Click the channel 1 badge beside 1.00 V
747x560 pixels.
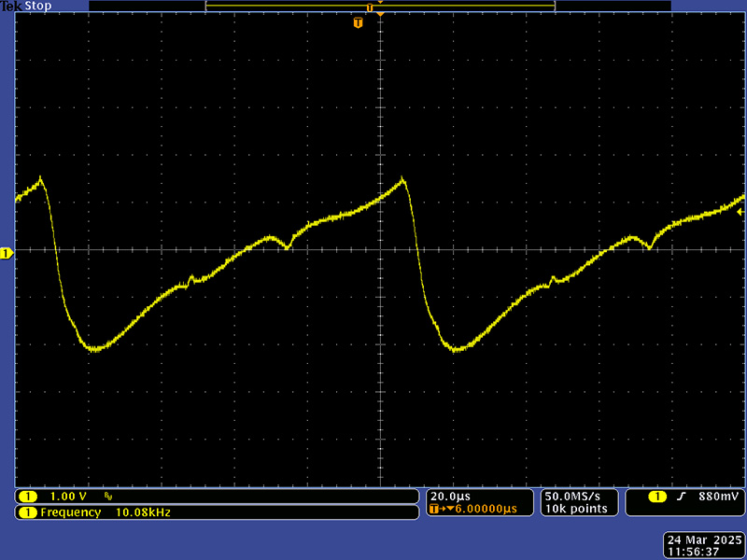[x=28, y=496]
